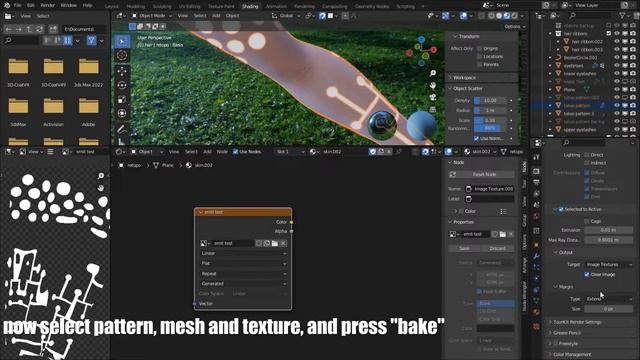Image resolution: width=640 pixels, height=360 pixels.
Task: Toggle Indirect lighting checkbox
Action: [587, 163]
